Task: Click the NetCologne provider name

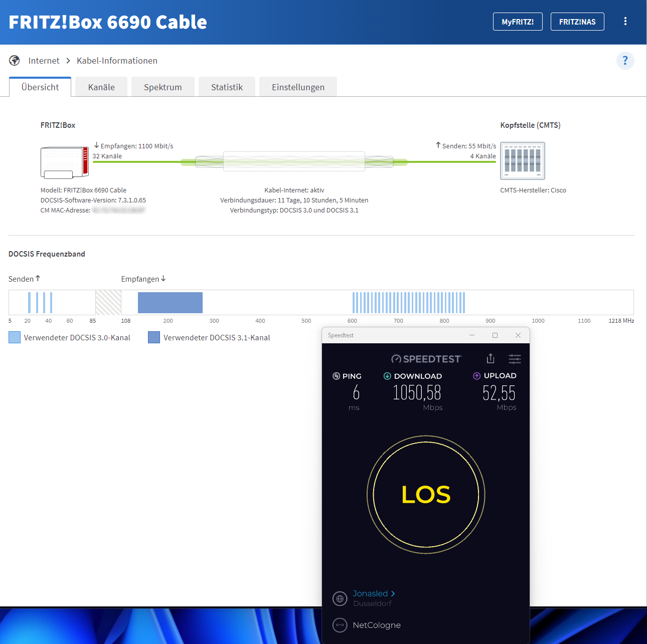Action: [377, 625]
